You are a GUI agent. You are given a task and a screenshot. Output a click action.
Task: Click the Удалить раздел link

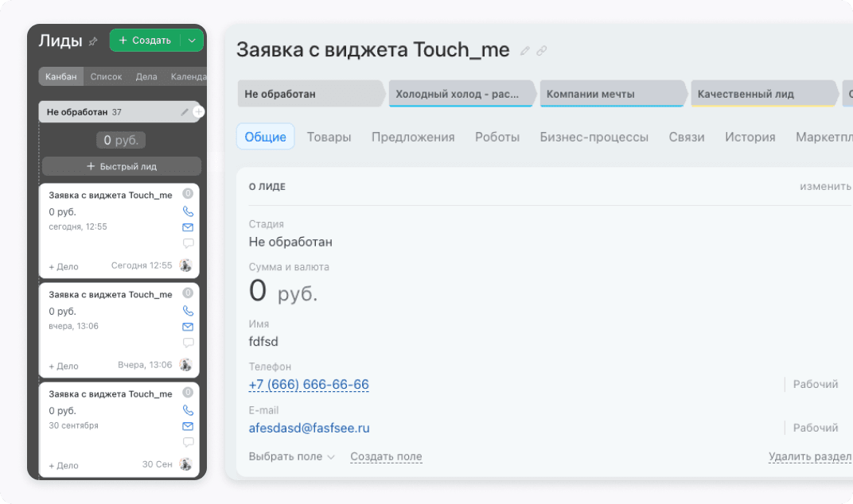pyautogui.click(x=810, y=456)
